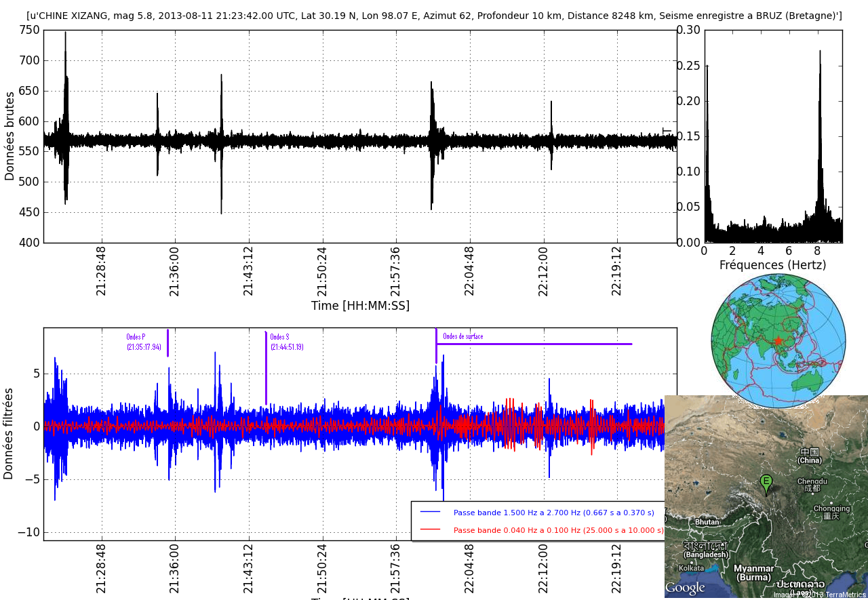Click the 8 Hz peak in frequency spectrum
This screenshot has height=600, width=868.
point(820,54)
